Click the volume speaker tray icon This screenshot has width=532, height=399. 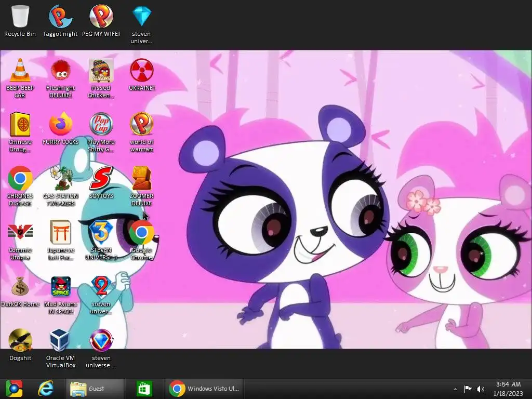click(x=481, y=389)
